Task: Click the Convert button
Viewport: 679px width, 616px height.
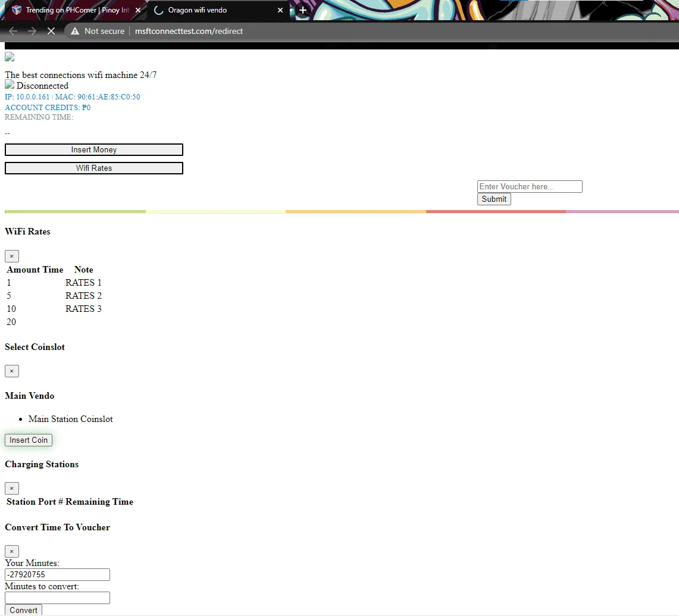Action: (23, 610)
